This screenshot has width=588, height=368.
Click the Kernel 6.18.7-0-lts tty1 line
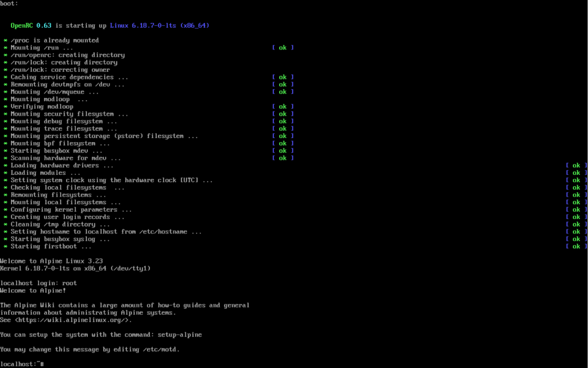pyautogui.click(x=75, y=269)
